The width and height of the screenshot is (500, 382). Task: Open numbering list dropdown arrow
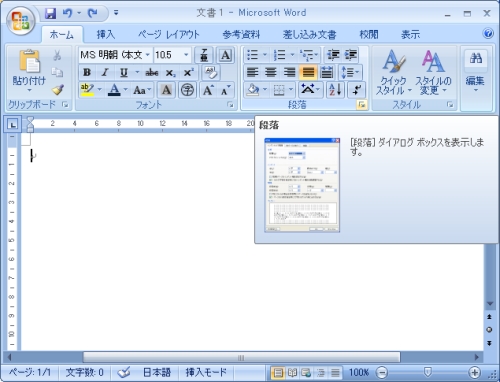click(x=292, y=55)
